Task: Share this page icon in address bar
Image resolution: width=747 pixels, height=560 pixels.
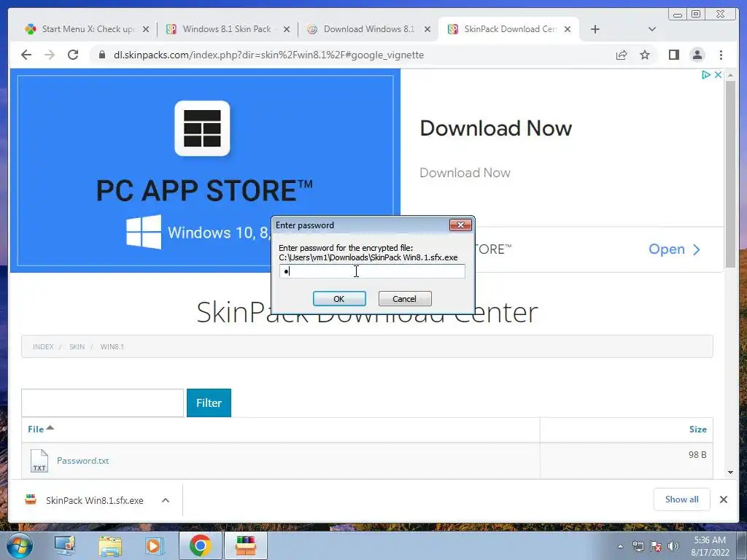Action: click(622, 55)
